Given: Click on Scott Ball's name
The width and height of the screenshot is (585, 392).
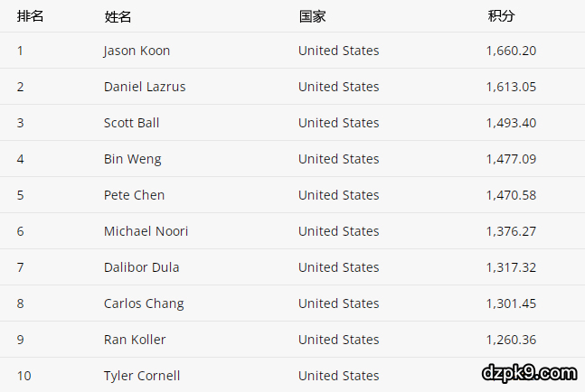Looking at the screenshot, I should click(x=131, y=123).
